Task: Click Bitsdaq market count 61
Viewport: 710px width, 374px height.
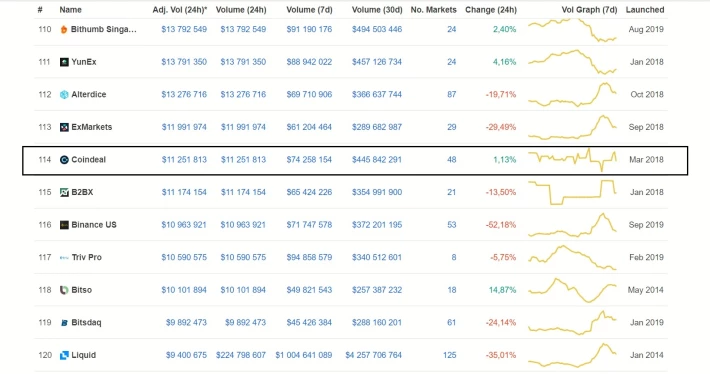Action: [x=451, y=323]
